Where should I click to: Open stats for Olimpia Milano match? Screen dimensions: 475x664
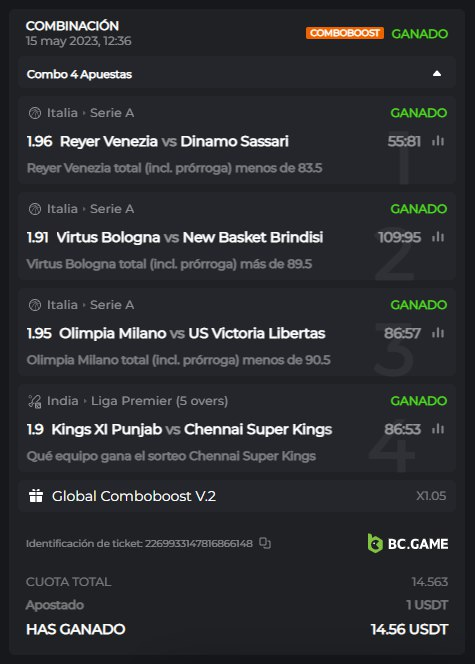(438, 333)
